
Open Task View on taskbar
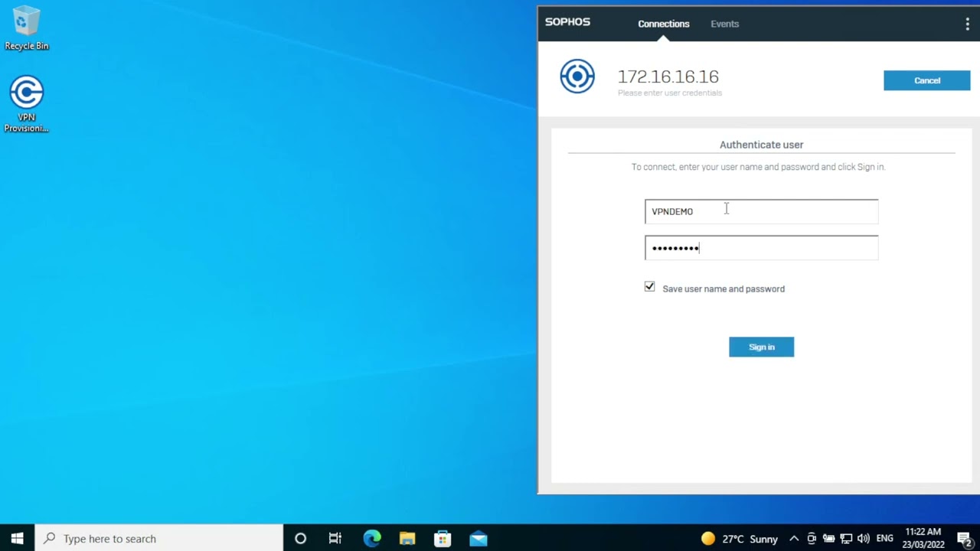335,538
